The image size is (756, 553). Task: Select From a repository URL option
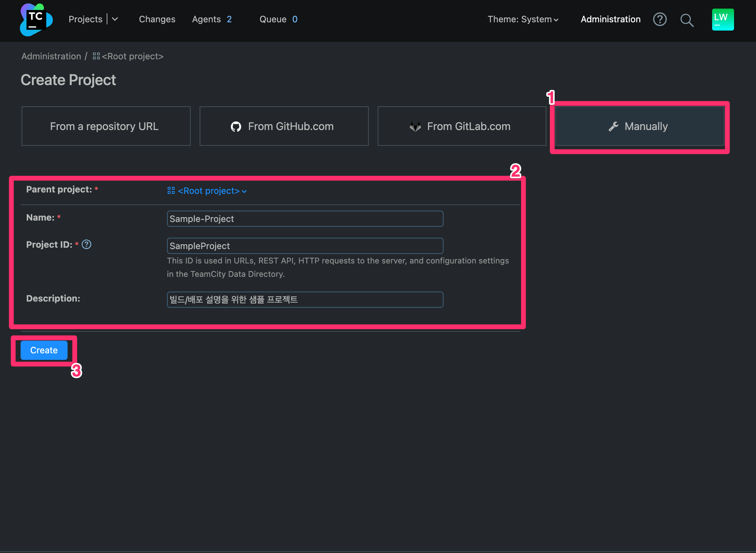(106, 126)
